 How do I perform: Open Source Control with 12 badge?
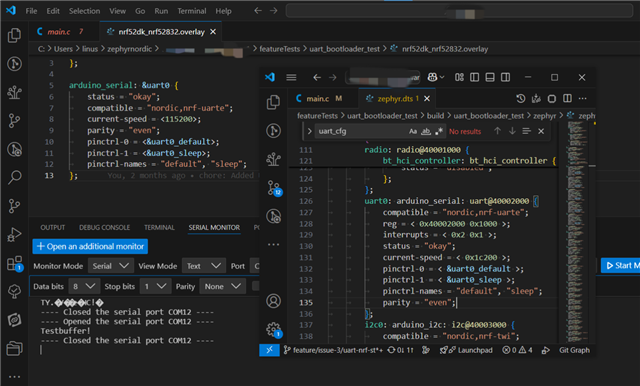click(274, 188)
